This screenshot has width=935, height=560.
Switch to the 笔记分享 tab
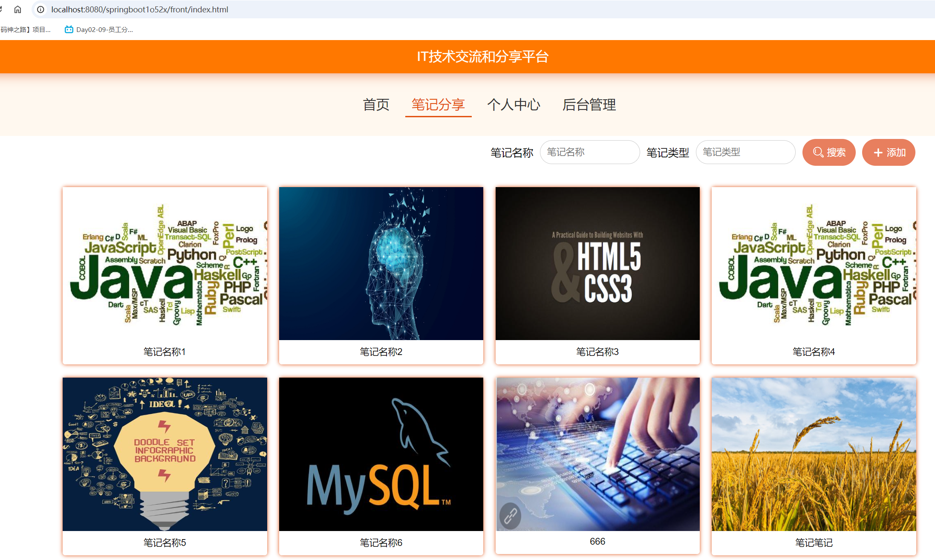438,104
